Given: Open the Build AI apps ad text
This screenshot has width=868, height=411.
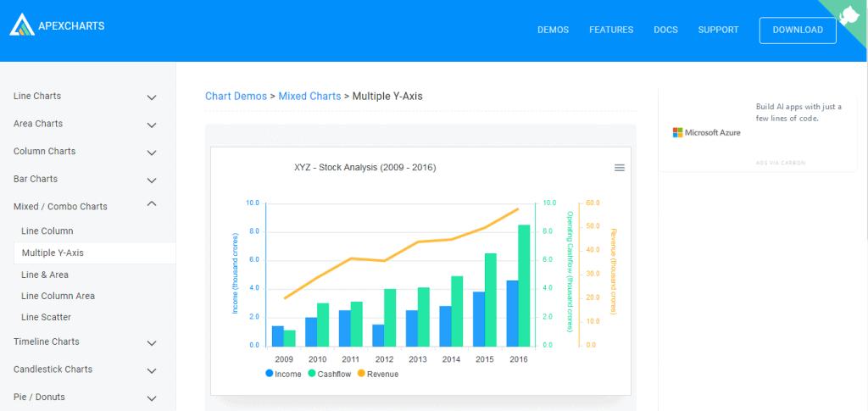Looking at the screenshot, I should click(798, 113).
